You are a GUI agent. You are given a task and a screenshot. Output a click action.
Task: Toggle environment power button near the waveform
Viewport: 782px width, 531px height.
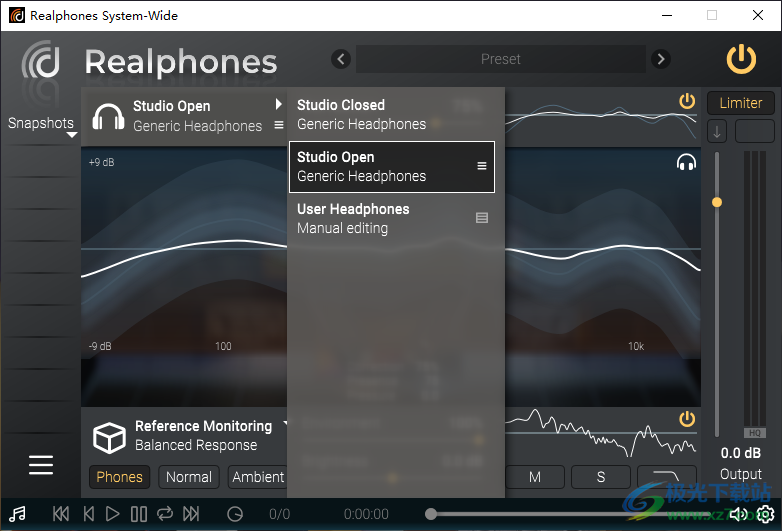click(x=687, y=419)
